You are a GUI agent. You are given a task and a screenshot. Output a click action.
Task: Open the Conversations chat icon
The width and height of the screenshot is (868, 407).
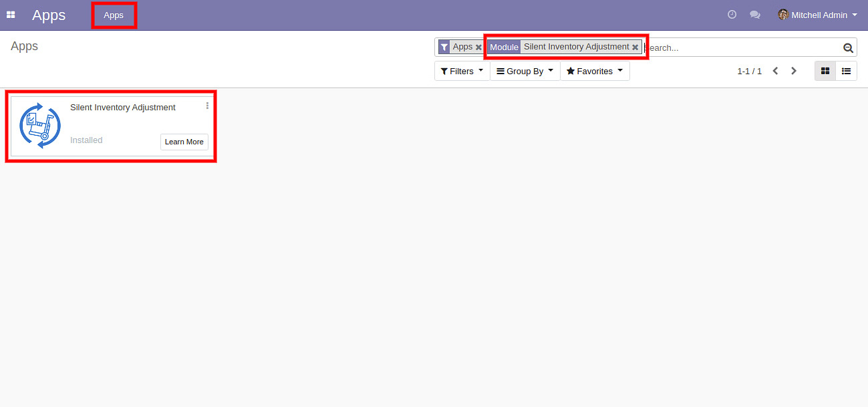click(755, 15)
